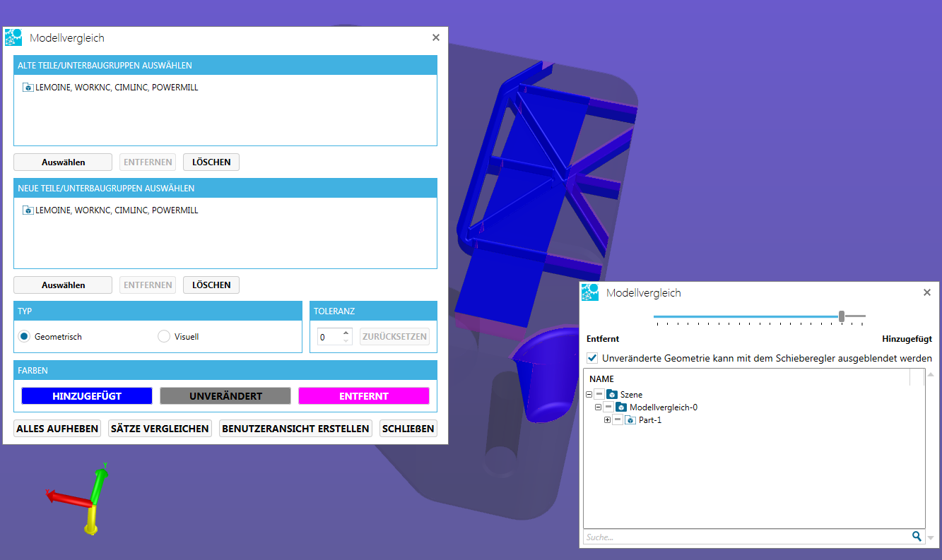The width and height of the screenshot is (942, 560).
Task: Toggle the visibility checkbox next to Szene
Action: pyautogui.click(x=599, y=394)
